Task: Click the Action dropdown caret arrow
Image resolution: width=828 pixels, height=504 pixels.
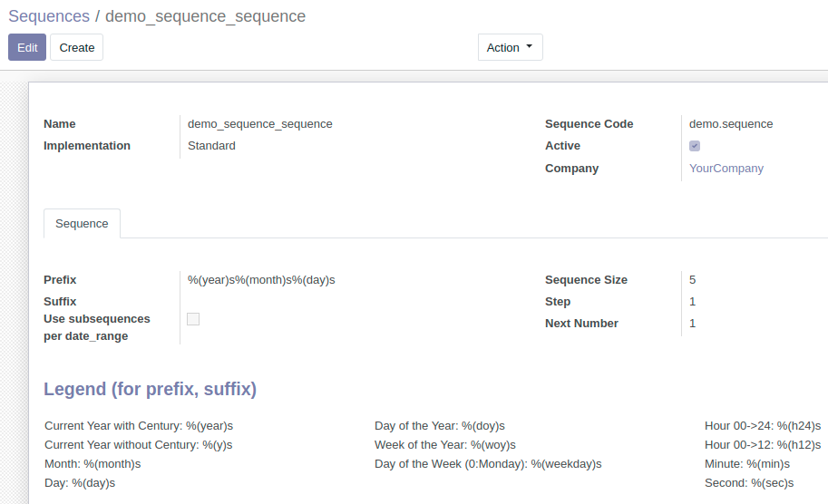Action: point(529,46)
